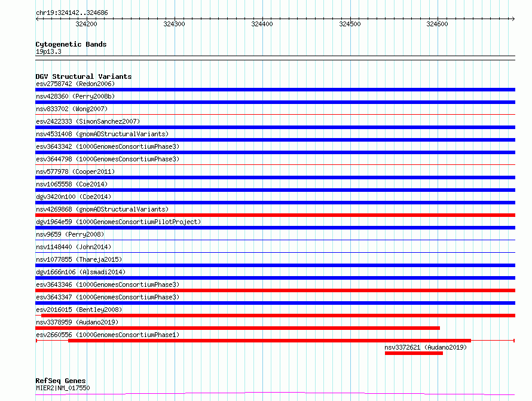The image size is (532, 401).
Task: Open esv2016015 (Bentley2008) variant label
Action: 79,310
